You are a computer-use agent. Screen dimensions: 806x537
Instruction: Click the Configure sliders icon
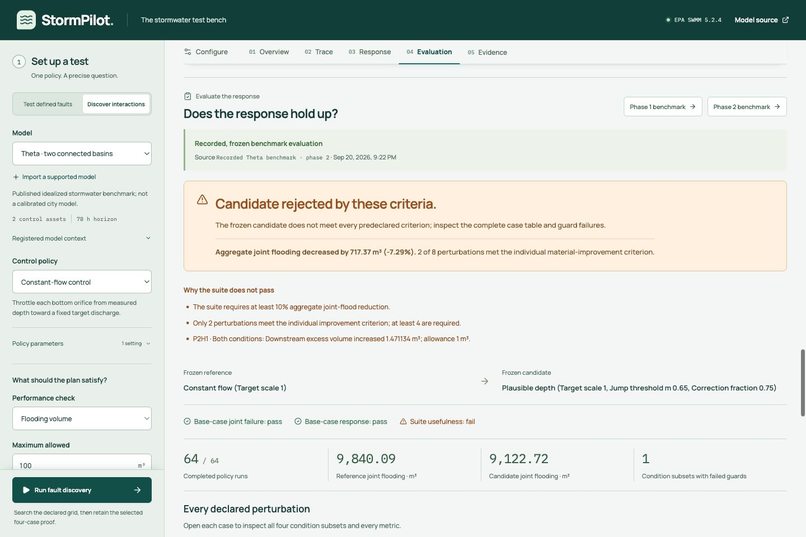tap(188, 52)
